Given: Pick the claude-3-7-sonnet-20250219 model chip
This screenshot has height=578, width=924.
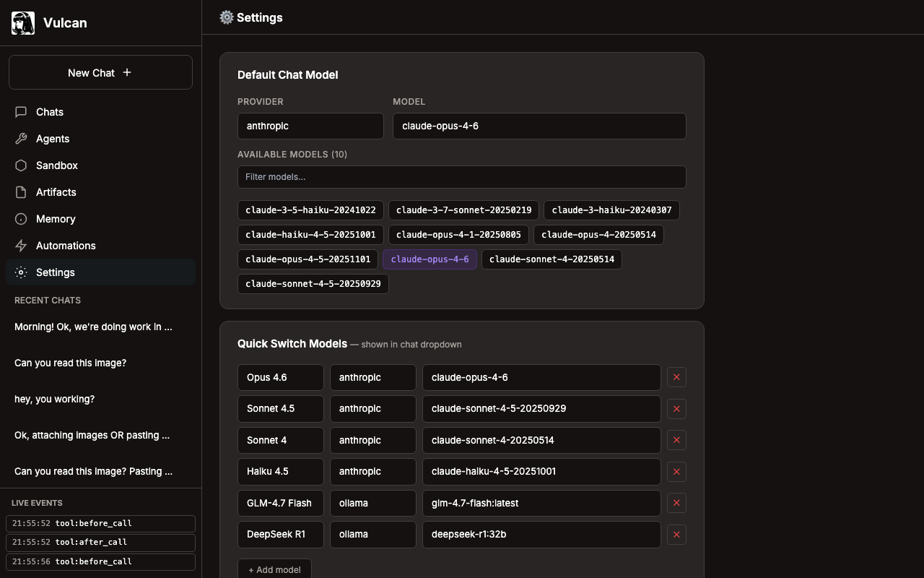Looking at the screenshot, I should [463, 210].
